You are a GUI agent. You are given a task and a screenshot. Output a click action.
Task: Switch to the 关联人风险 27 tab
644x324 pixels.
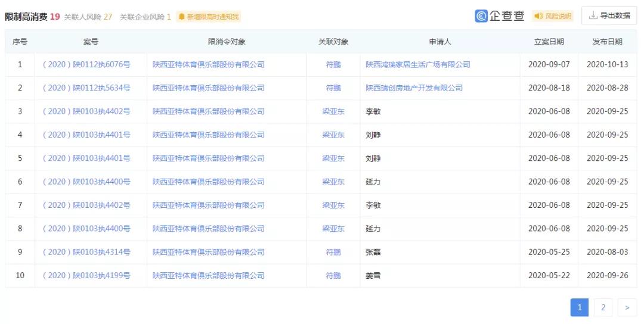(x=88, y=17)
